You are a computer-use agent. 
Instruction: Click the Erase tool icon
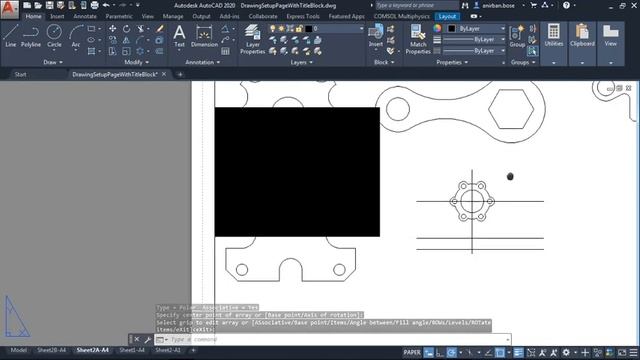pyautogui.click(x=160, y=29)
